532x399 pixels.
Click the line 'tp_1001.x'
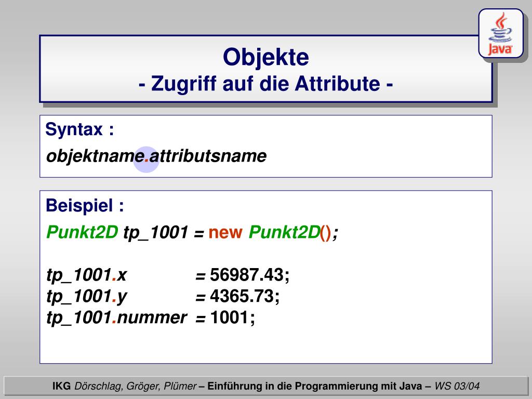click(x=87, y=275)
